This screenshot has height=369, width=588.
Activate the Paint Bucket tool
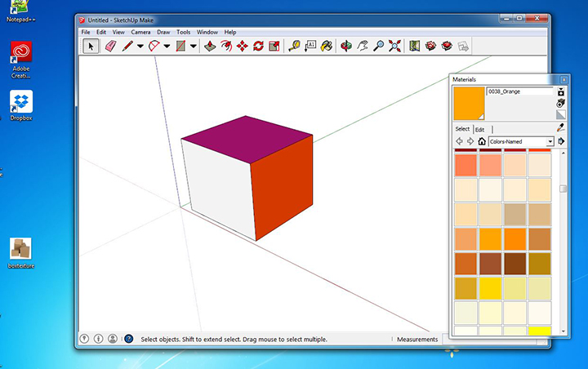pyautogui.click(x=327, y=46)
